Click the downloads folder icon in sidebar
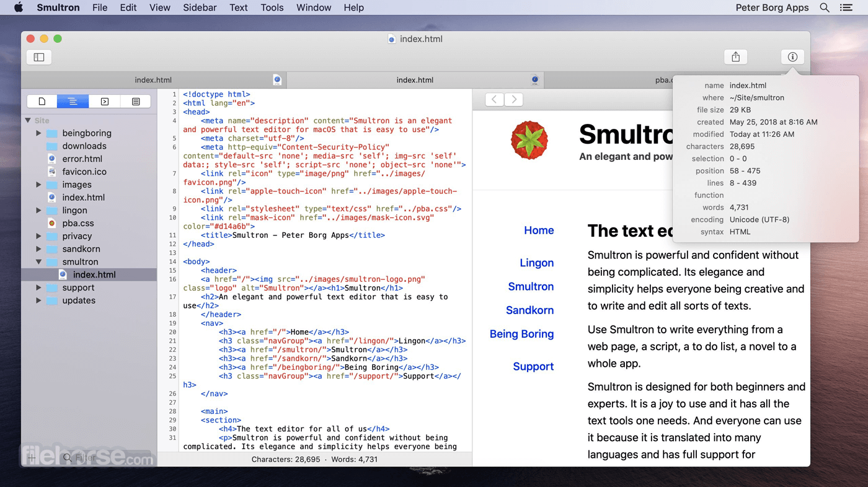The height and width of the screenshot is (487, 868). (x=52, y=146)
